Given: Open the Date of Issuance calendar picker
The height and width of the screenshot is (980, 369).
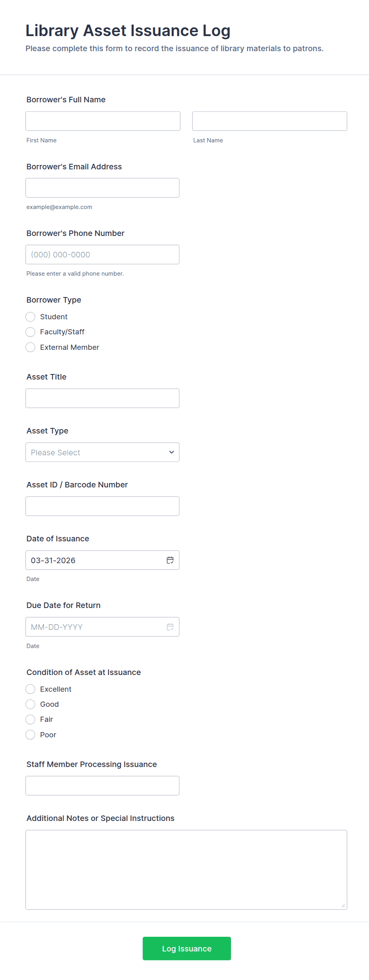Looking at the screenshot, I should pos(170,560).
